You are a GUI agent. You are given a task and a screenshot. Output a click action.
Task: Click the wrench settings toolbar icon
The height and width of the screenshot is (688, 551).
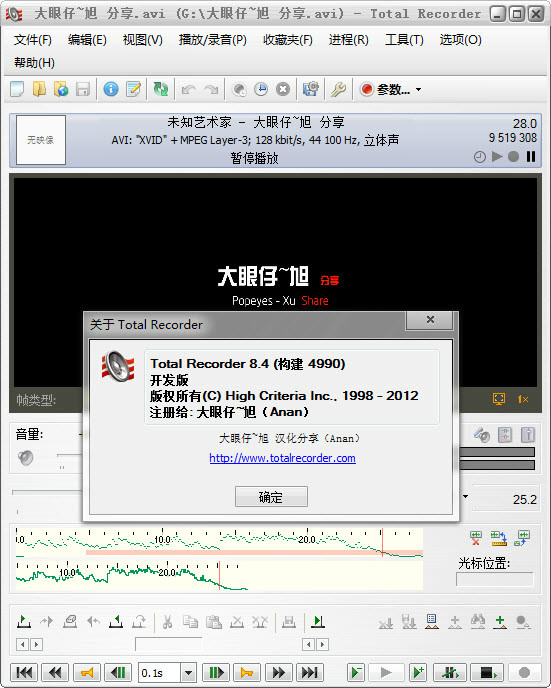click(338, 89)
